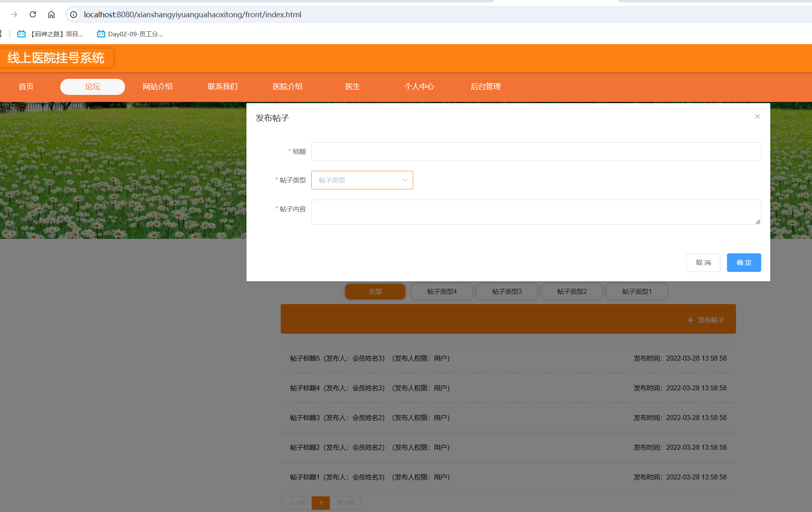812x512 pixels.
Task: Click the 确定 button
Action: [743, 262]
